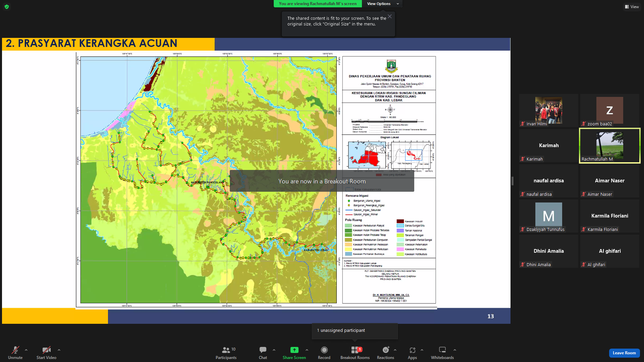Screen dimensions: 644x362
Task: Click the gallery panel resize handle
Action: (513, 181)
